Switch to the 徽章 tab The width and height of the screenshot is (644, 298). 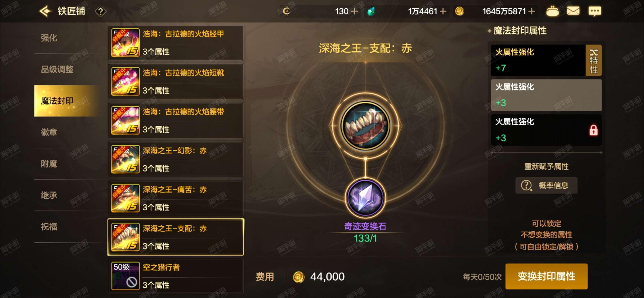click(49, 132)
